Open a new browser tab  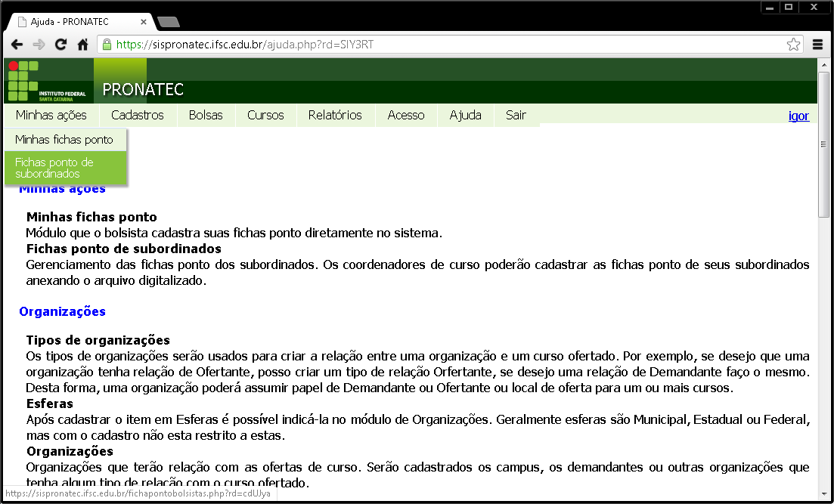(x=168, y=22)
